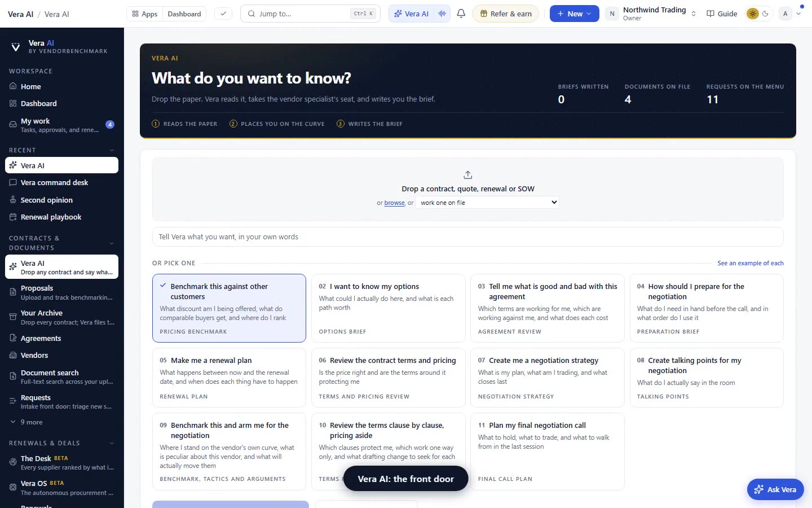The image size is (812, 508).
Task: Click the browse link
Action: [394, 203]
